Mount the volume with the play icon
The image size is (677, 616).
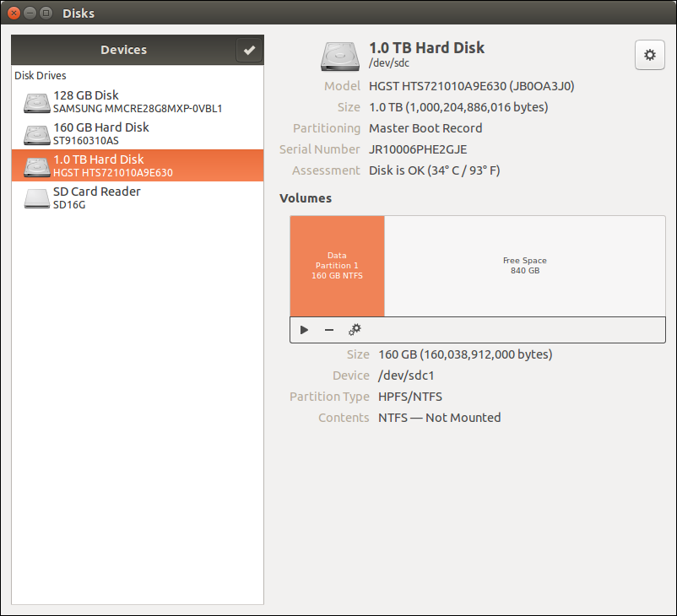click(304, 329)
